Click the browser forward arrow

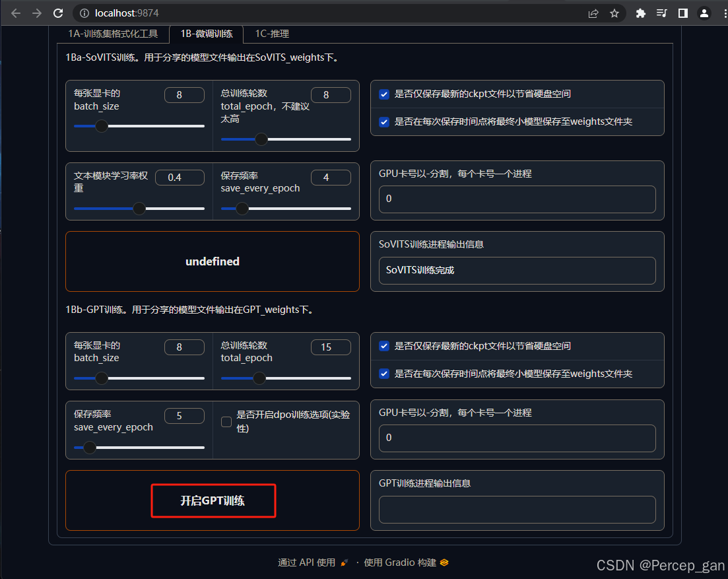point(37,13)
